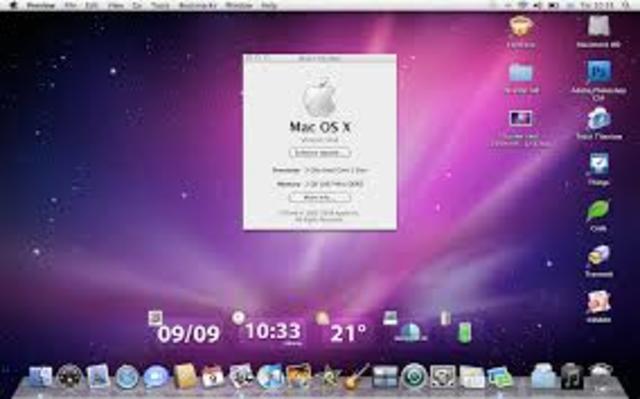
Task: Open the Preview application menu
Action: (x=40, y=6)
